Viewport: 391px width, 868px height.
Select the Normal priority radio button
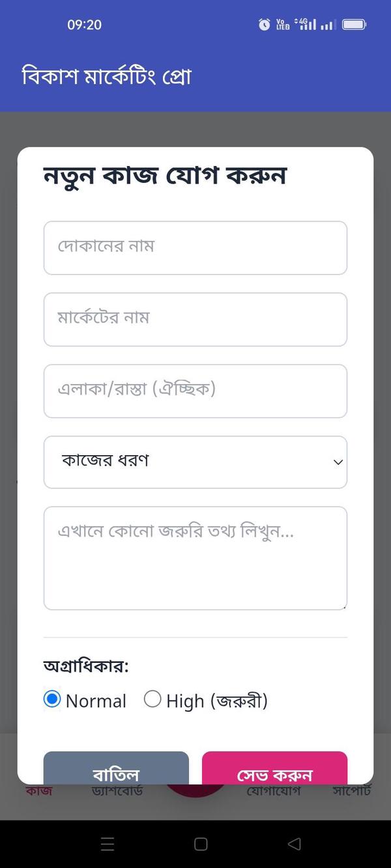[x=53, y=701]
